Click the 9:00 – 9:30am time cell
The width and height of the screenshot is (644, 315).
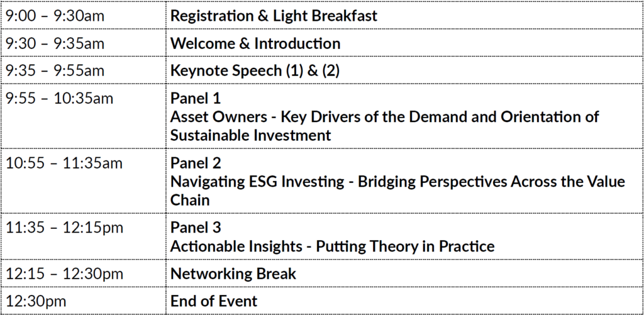(x=55, y=16)
